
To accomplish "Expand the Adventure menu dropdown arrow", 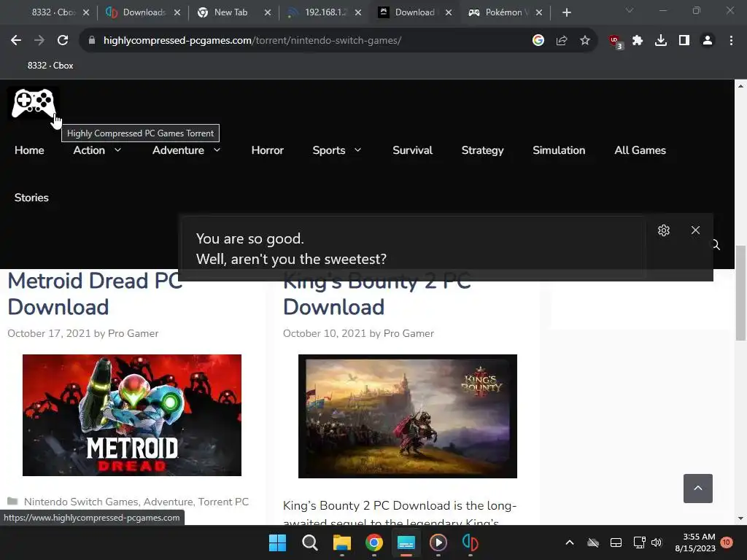I will pyautogui.click(x=217, y=150).
